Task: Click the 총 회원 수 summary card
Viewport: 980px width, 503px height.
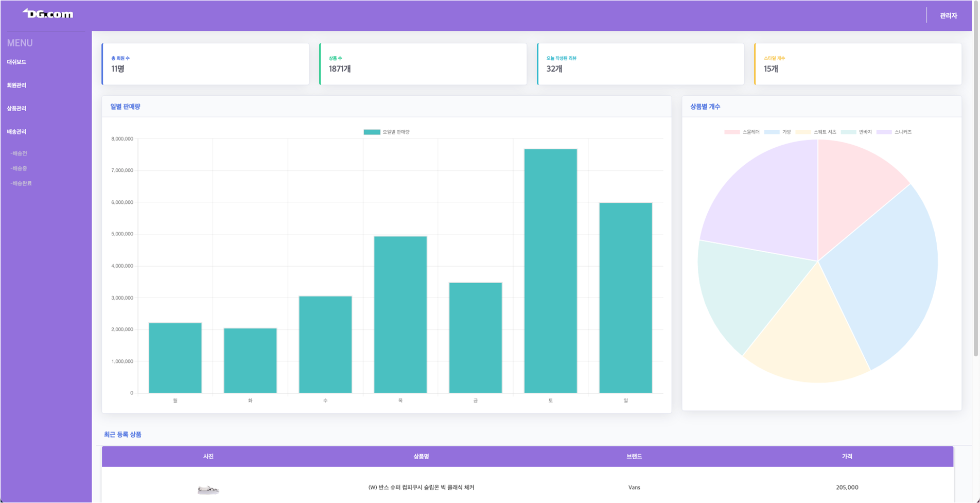Action: 205,64
